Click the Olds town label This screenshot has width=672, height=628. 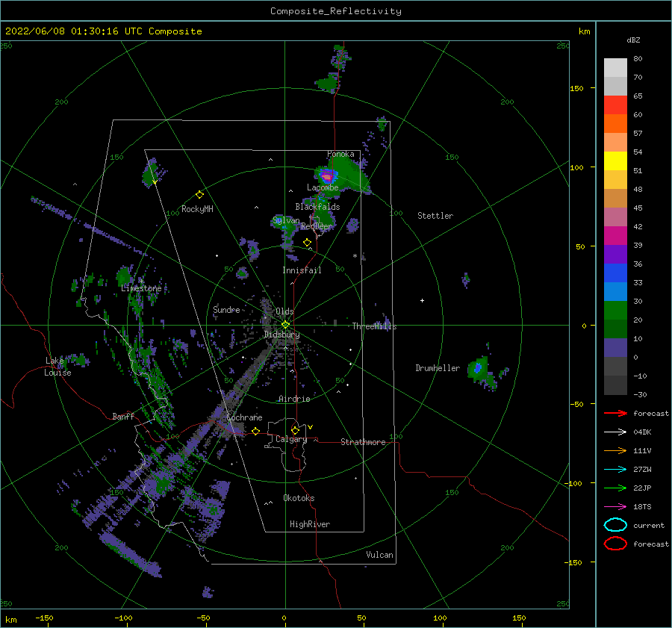tap(284, 311)
